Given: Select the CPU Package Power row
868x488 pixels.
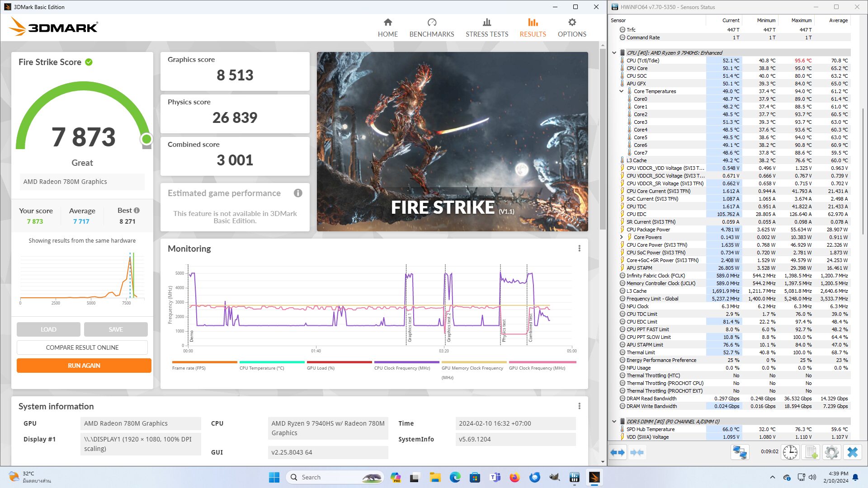Looking at the screenshot, I should pos(735,230).
